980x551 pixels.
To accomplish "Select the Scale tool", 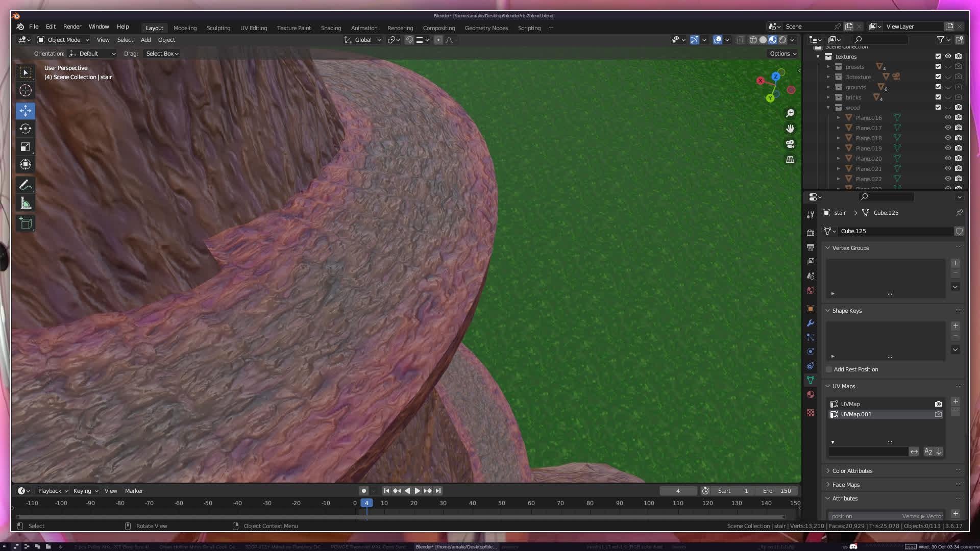I will [26, 147].
